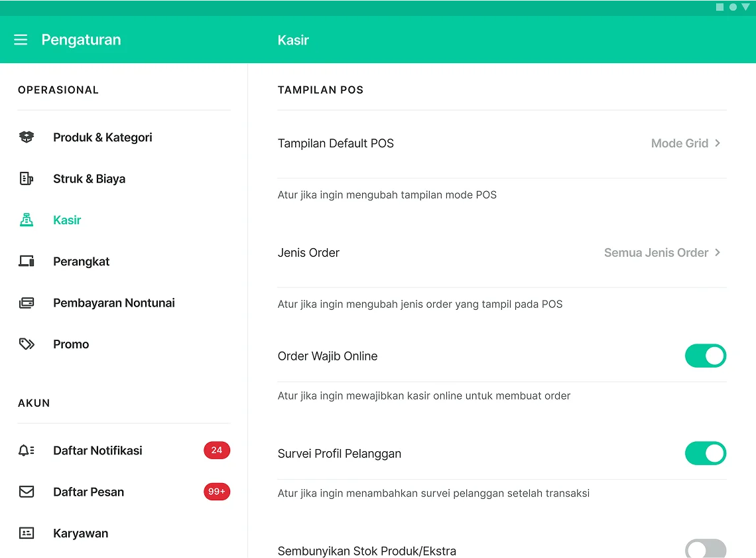Open the hamburger navigation menu
The height and width of the screenshot is (558, 756).
[21, 40]
